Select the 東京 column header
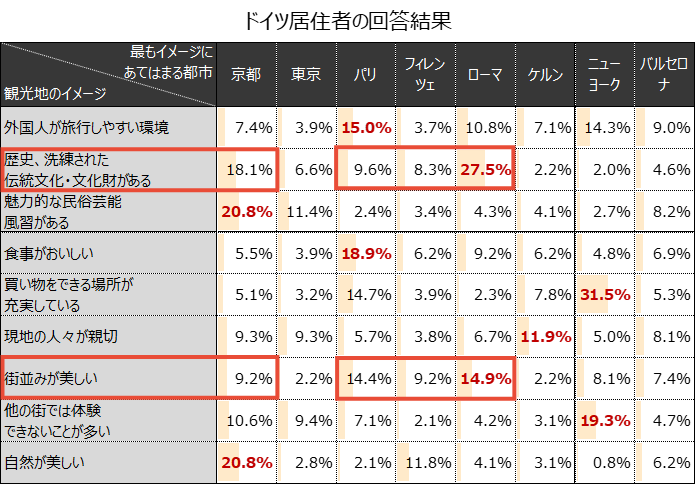Screen dimensions: 696x485 pyautogui.click(x=306, y=75)
